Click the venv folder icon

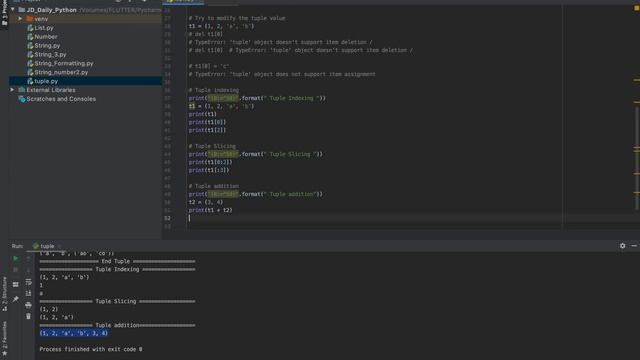(29, 19)
